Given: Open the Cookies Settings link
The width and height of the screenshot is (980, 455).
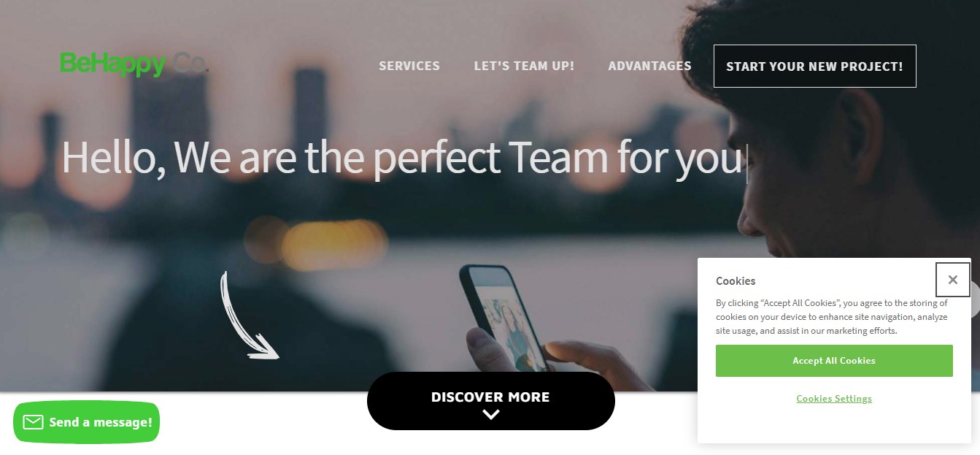Looking at the screenshot, I should pyautogui.click(x=834, y=399).
